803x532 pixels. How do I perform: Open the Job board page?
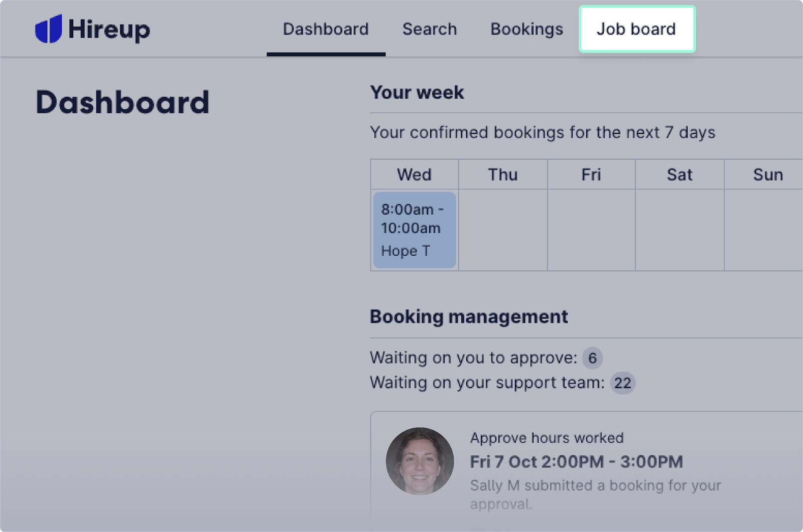pos(636,29)
